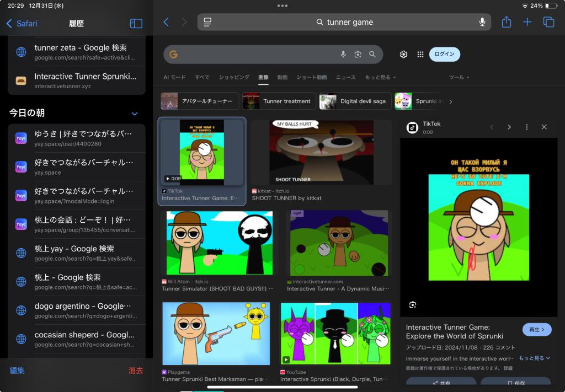Open SHOOT TUNNER by kitkat thumbnail
Image resolution: width=565 pixels, height=392 pixels.
tap(321, 153)
